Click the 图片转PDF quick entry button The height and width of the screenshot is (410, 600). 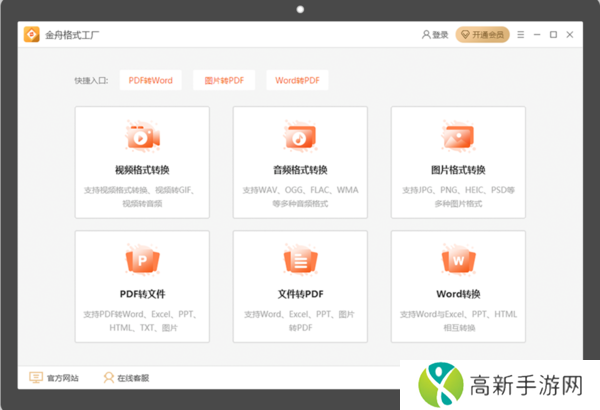pyautogui.click(x=224, y=80)
